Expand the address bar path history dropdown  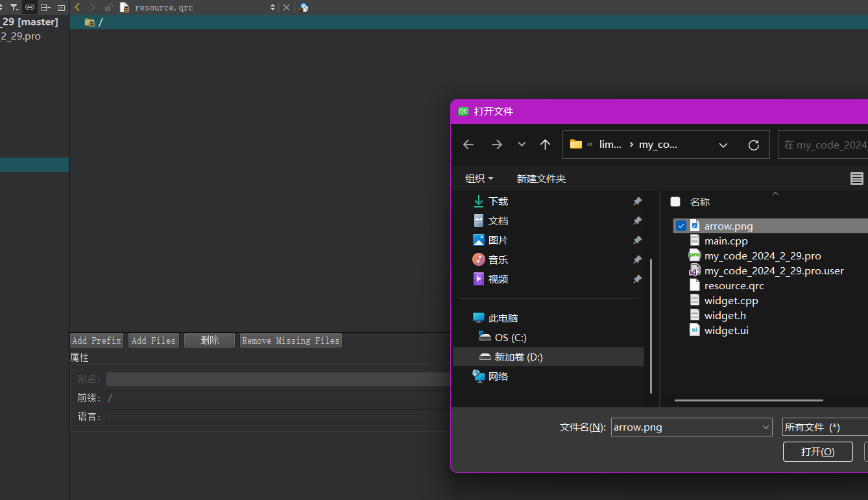(x=723, y=145)
